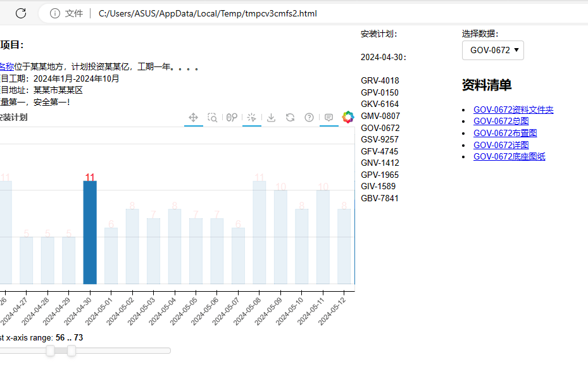Reset the chart view
588x381 pixels.
(290, 117)
